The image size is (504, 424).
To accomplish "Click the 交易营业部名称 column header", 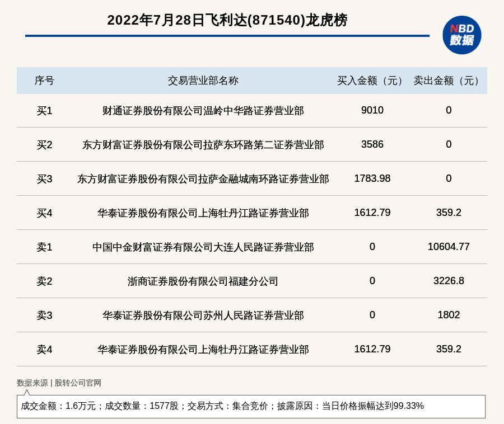I will tap(203, 81).
